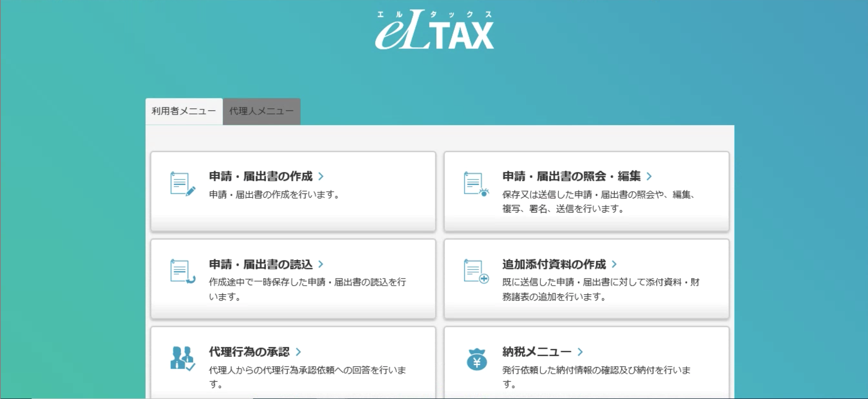Open 納税メニュー heading link

(x=537, y=352)
